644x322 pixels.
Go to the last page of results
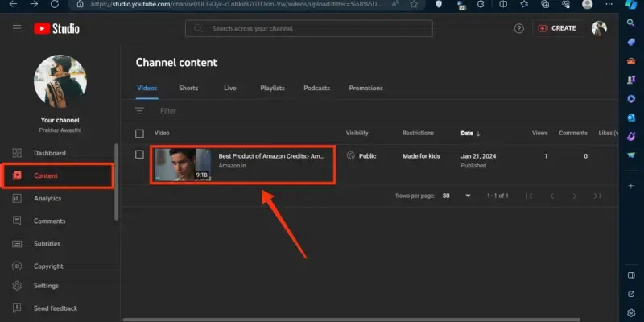[x=597, y=196]
